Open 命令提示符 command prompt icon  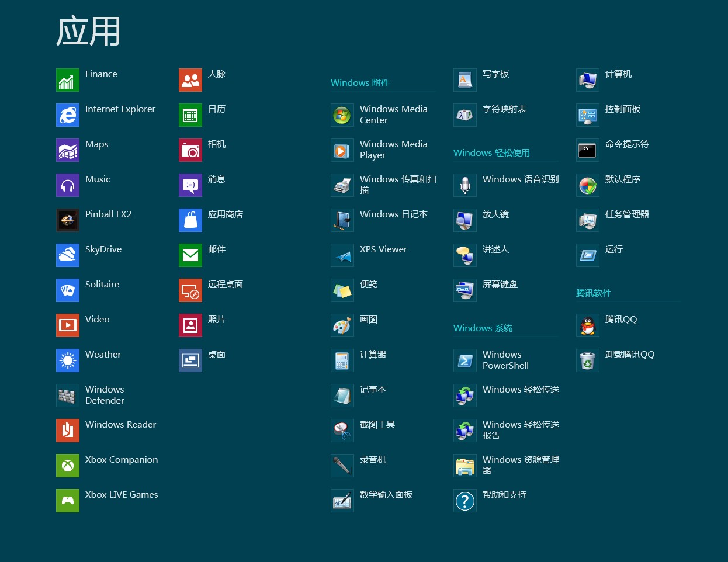(x=588, y=150)
